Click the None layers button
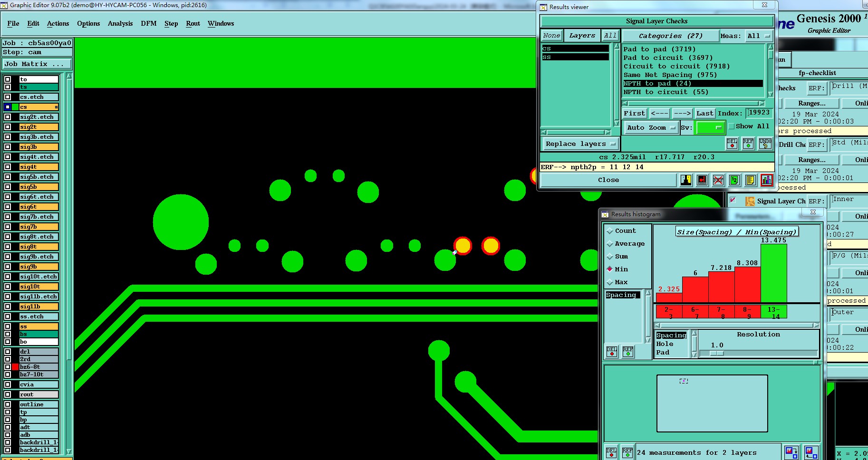Screen dimensions: 868x460 click(x=552, y=36)
